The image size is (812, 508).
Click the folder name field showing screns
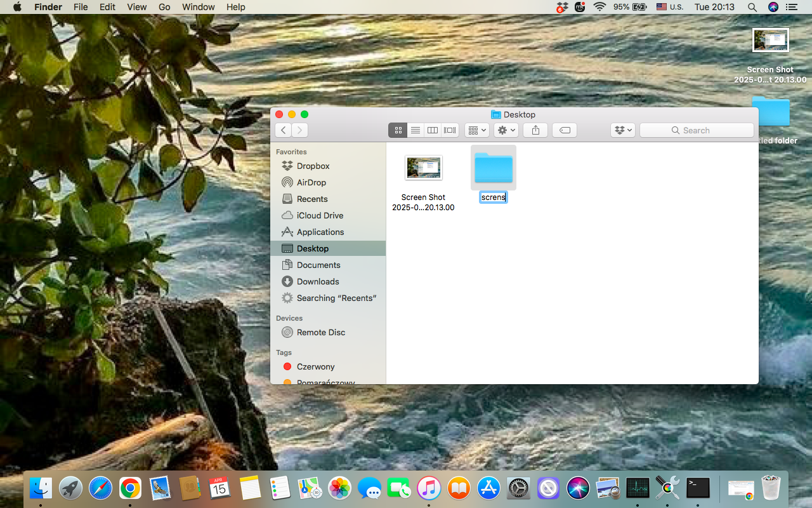point(493,197)
